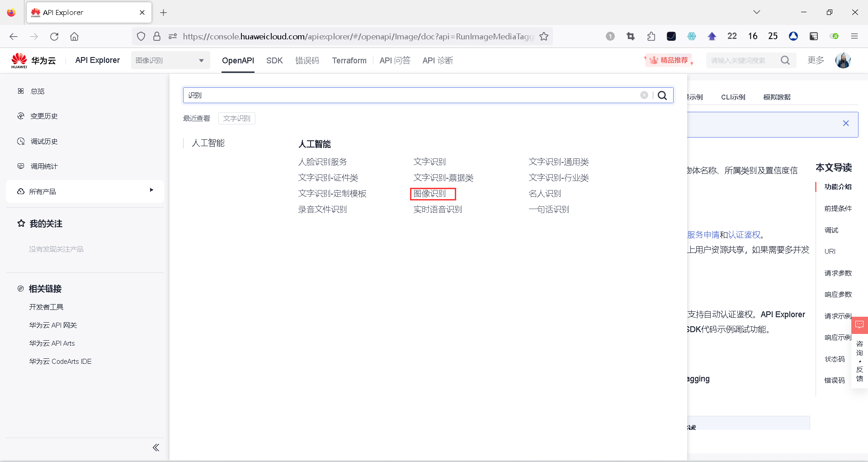Image resolution: width=868 pixels, height=462 pixels.
Task: Clear the 识别 search input field
Action: (x=644, y=95)
